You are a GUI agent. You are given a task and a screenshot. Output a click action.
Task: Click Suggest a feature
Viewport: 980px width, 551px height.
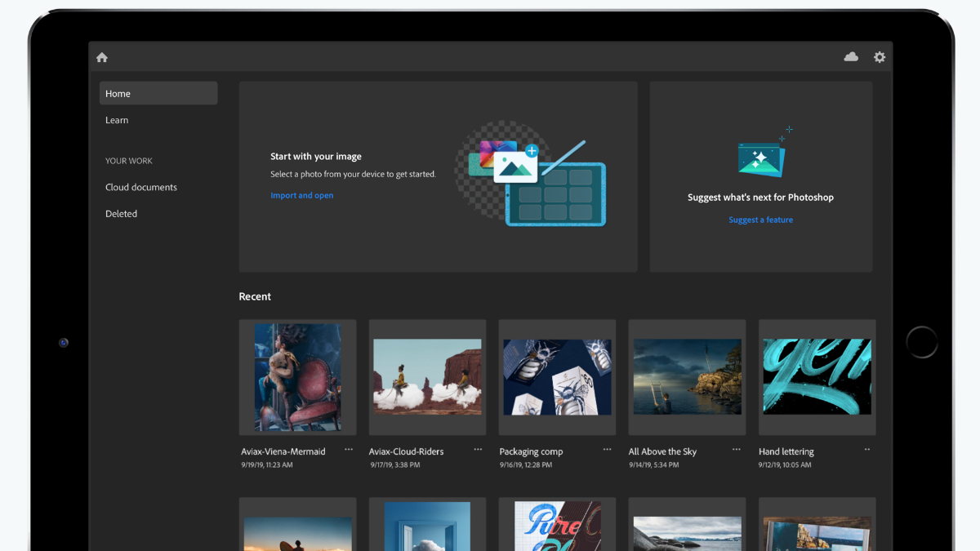760,219
